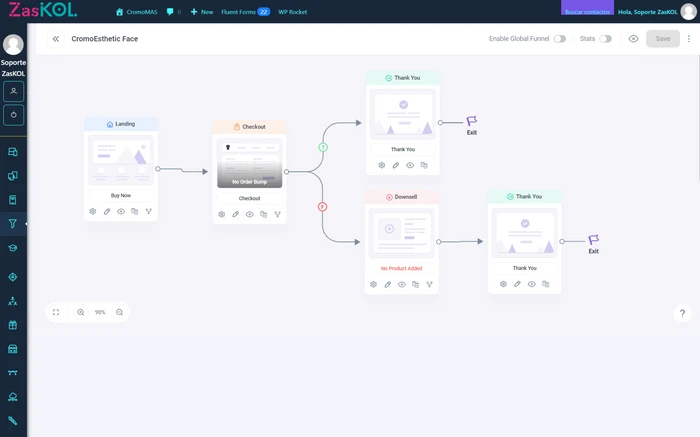Image resolution: width=700 pixels, height=437 pixels.
Task: Fit canvas to screen icon
Action: click(x=56, y=312)
